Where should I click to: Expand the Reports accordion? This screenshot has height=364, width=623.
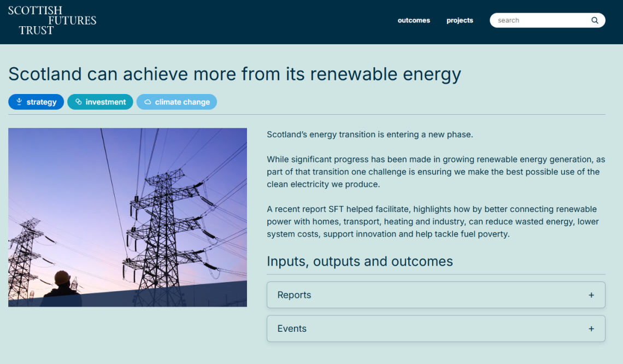[436, 295]
